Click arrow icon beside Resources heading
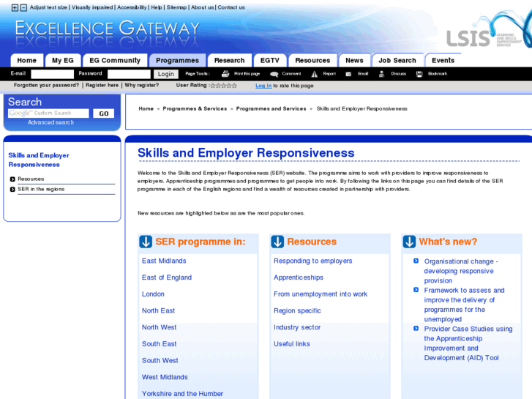The height and width of the screenshot is (399, 532). coord(277,242)
